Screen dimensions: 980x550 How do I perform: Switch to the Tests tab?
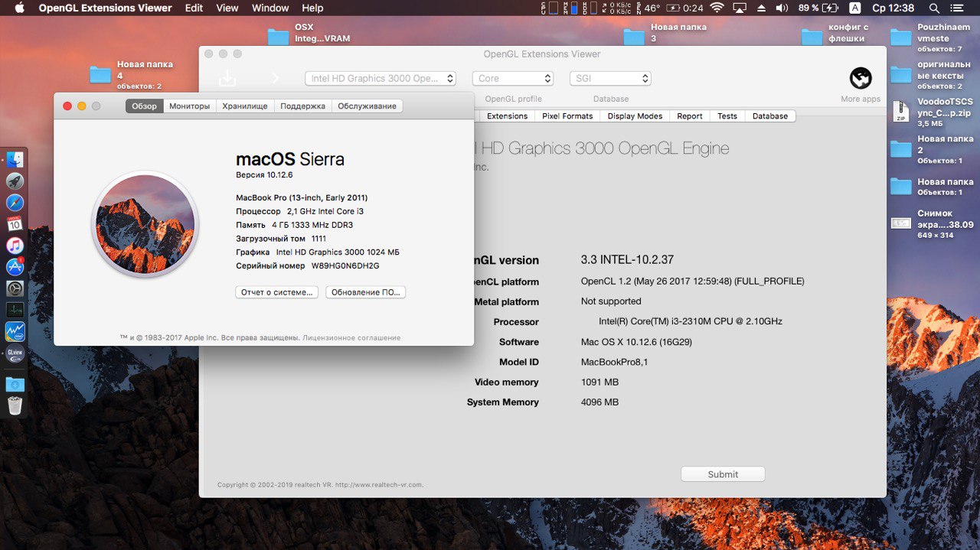[727, 116]
